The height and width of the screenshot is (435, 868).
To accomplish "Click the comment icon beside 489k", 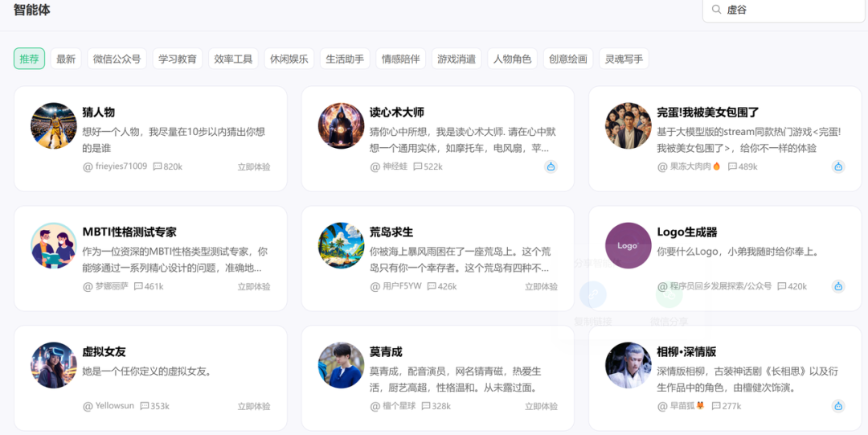I will [732, 166].
